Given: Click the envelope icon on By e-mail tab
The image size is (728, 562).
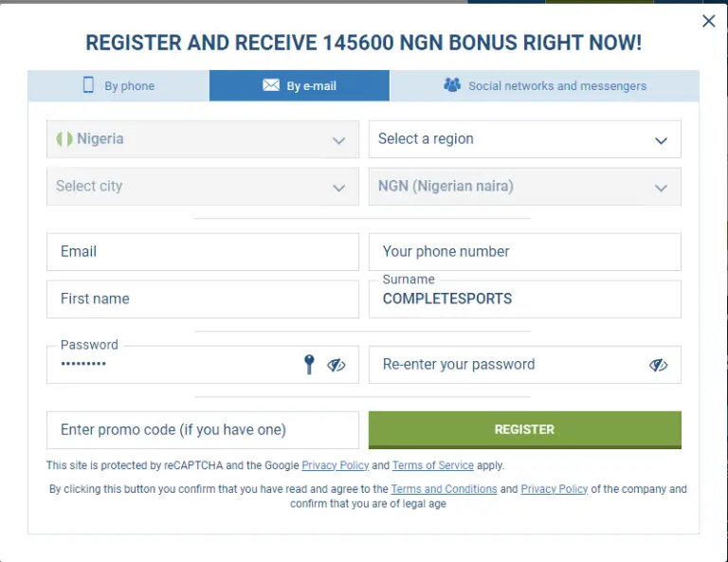Looking at the screenshot, I should [270, 85].
